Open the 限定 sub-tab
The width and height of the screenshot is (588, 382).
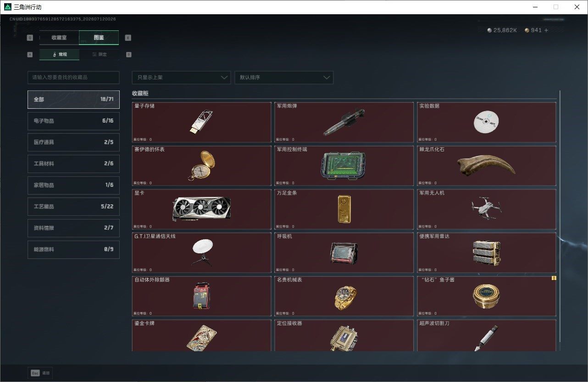pyautogui.click(x=99, y=54)
